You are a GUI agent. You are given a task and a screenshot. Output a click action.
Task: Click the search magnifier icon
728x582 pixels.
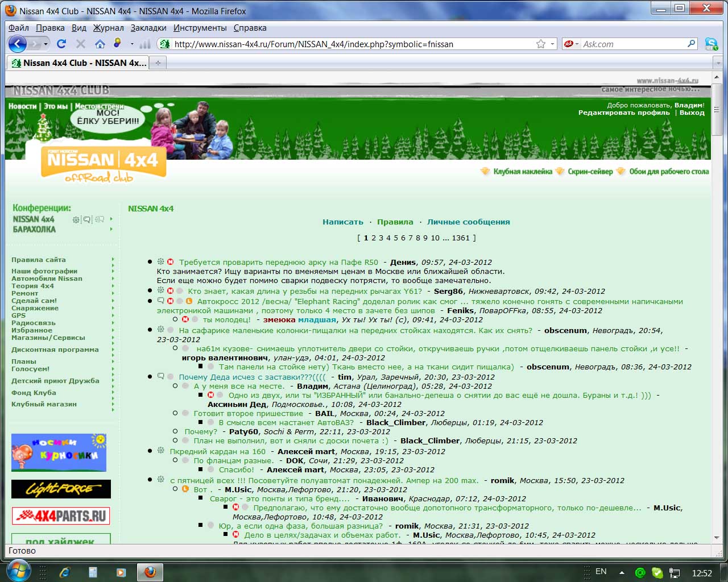pyautogui.click(x=691, y=44)
